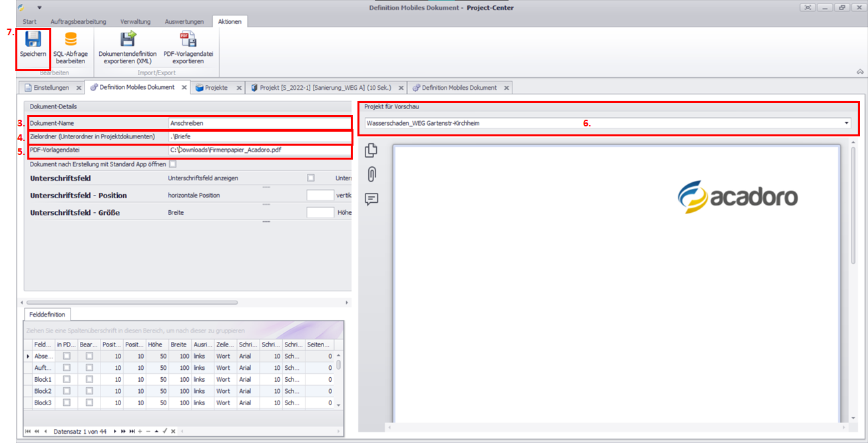The width and height of the screenshot is (868, 443).
Task: Open the page thumbnails icon in preview
Action: [x=371, y=151]
